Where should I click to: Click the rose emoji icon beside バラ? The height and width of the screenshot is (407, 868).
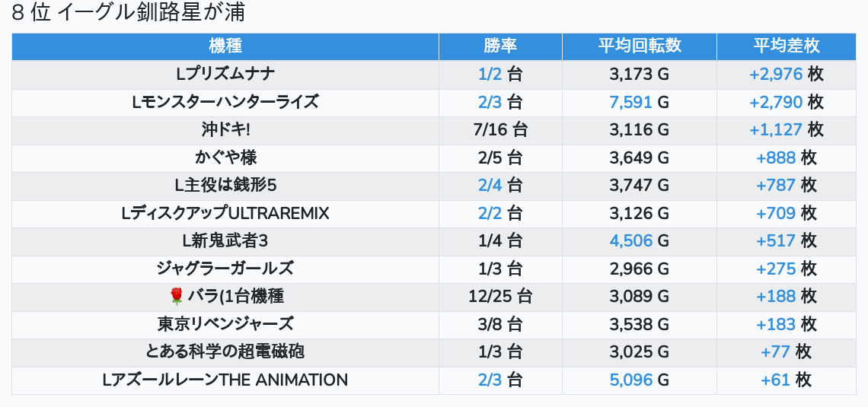coord(177,296)
